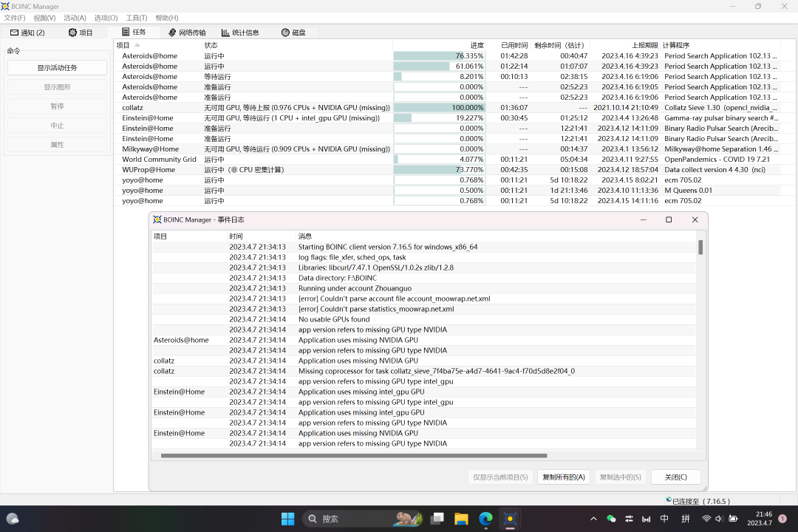Open WeChat from the system tray

tap(611, 519)
